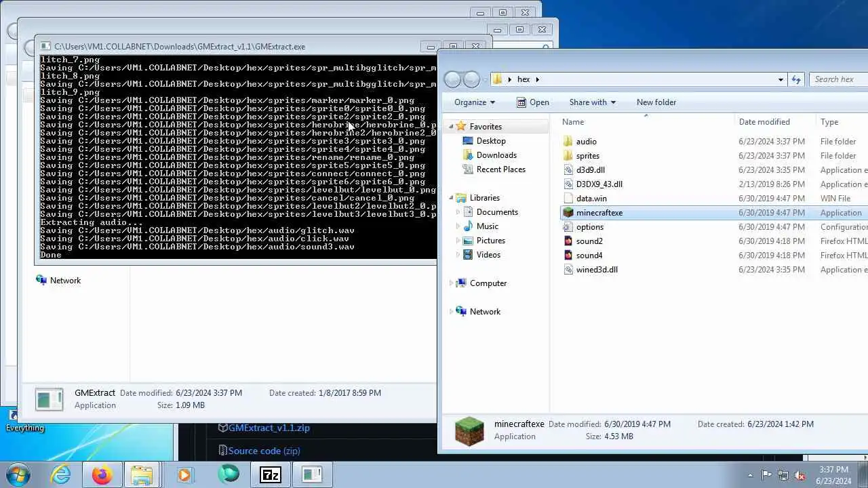The height and width of the screenshot is (488, 868).
Task: Collapse the Libraries tree section
Action: (451, 198)
